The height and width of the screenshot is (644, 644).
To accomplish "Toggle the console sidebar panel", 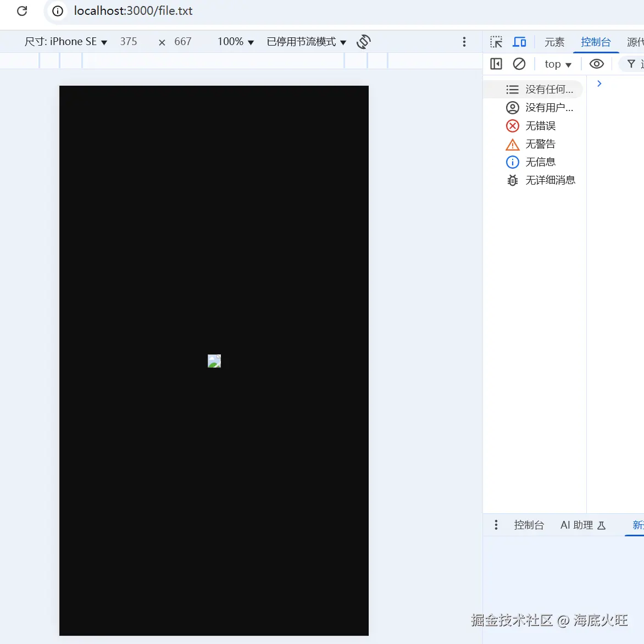I will (496, 64).
